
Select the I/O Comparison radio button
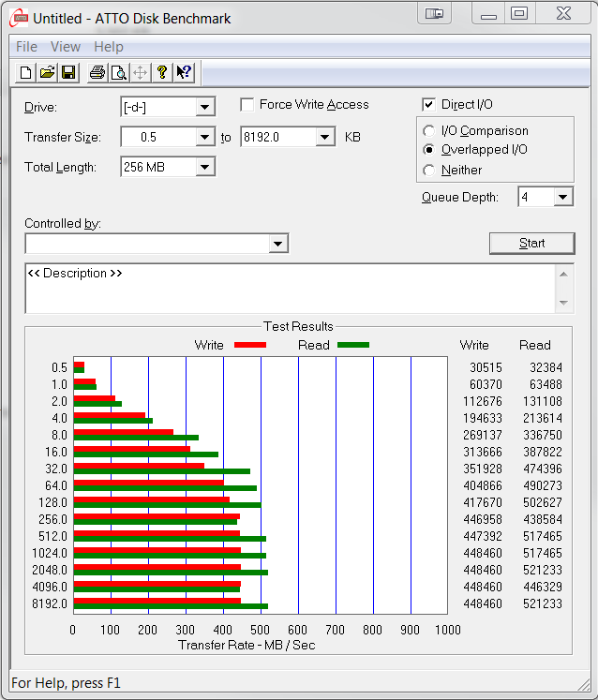pos(429,131)
